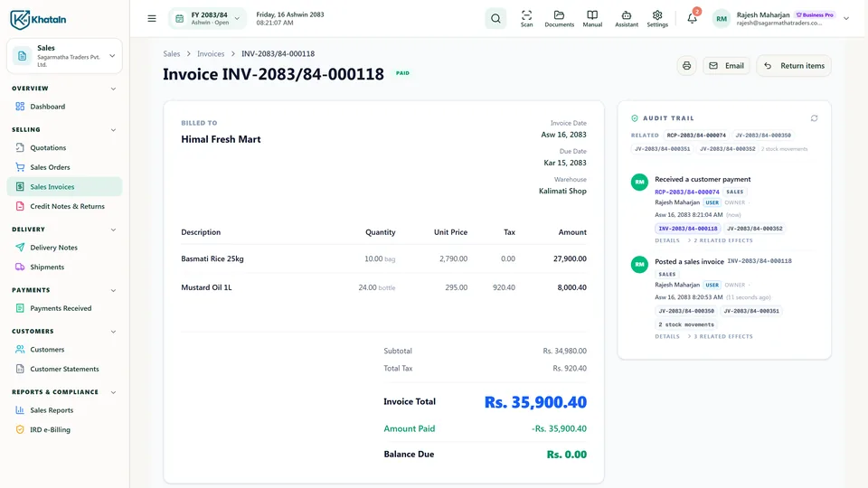Screen dimensions: 868x488
Task: Click the RM user avatar in header
Action: pyautogui.click(x=722, y=19)
